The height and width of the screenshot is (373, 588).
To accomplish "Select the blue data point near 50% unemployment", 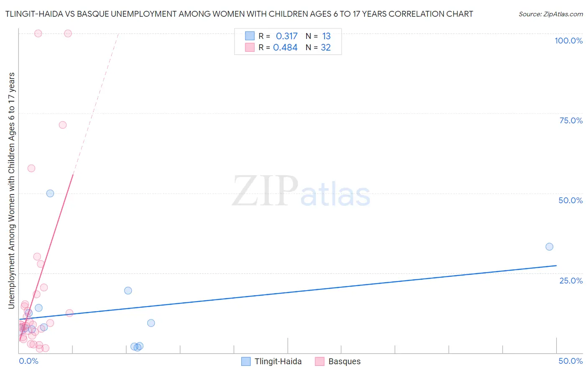I will tap(50, 193).
